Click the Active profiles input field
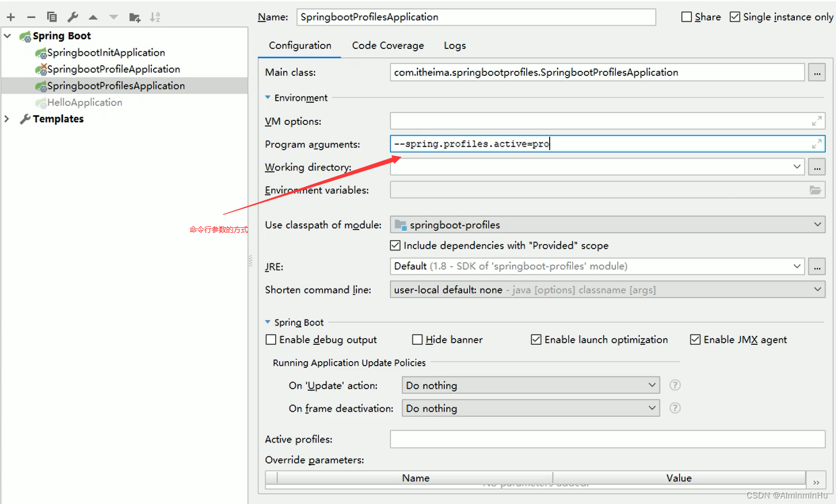Screen dimensions: 836x504 (x=608, y=439)
